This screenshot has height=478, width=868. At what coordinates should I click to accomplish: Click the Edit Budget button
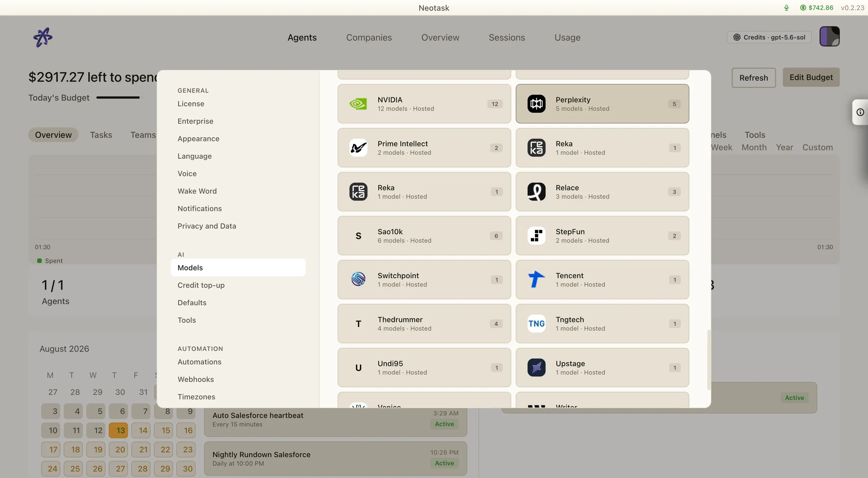pyautogui.click(x=811, y=77)
